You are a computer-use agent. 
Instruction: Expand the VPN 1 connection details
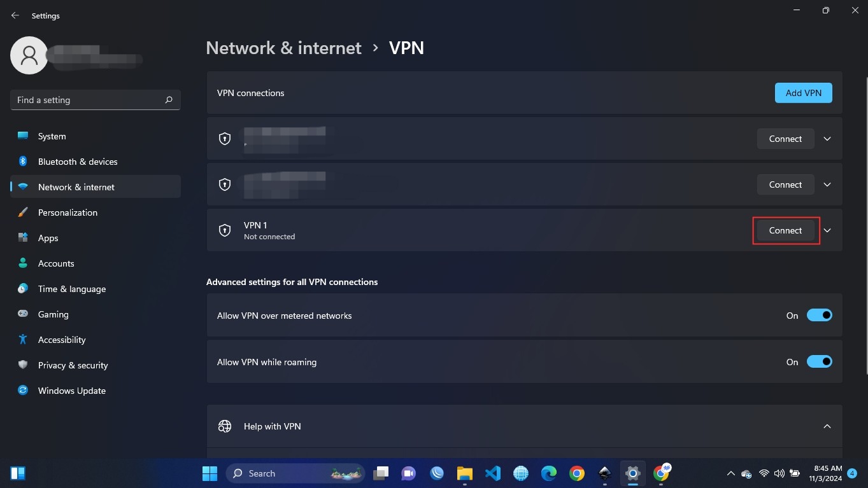827,230
